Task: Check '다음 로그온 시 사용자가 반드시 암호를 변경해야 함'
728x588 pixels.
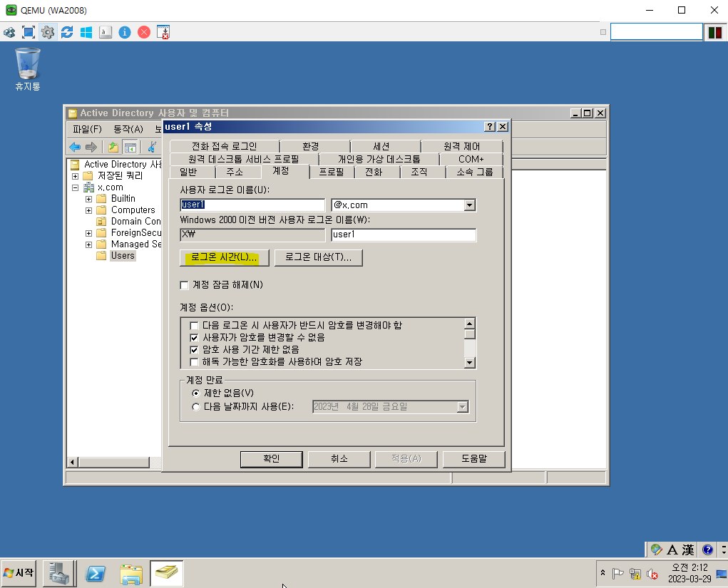Action: 194,326
